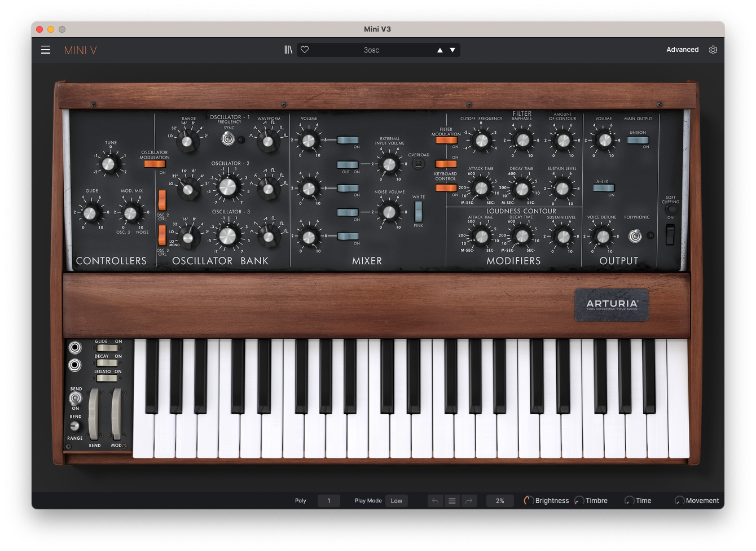Click the Overload indicator lamp
Screen dimensions: 756x551
[418, 164]
